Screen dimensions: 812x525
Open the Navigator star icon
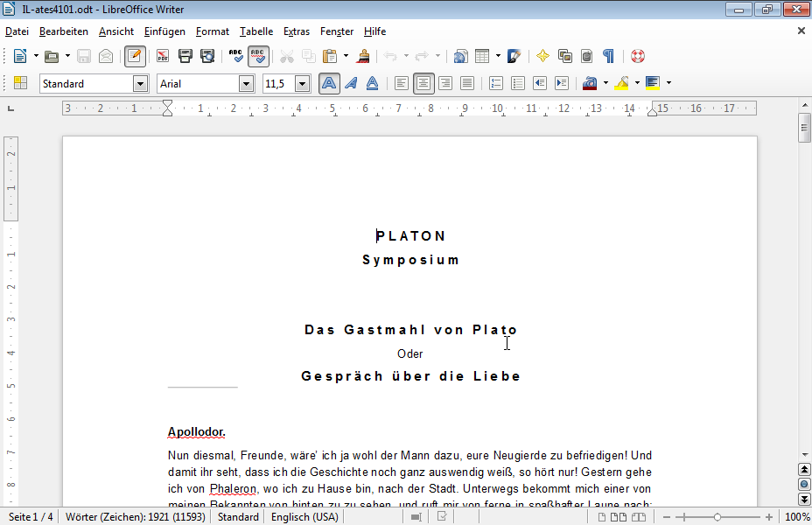542,56
